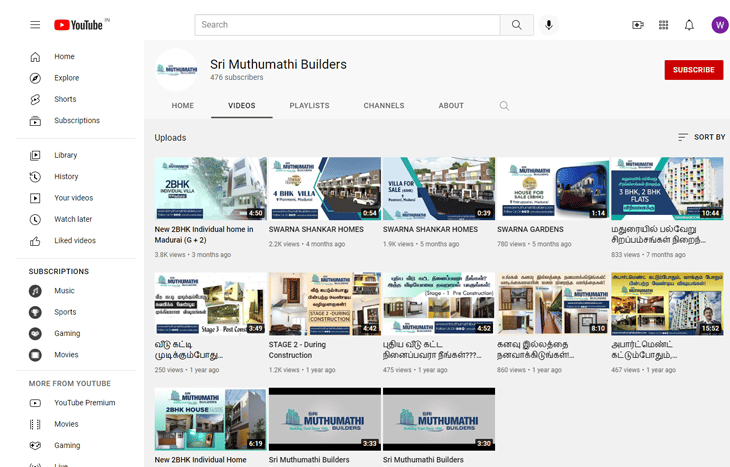730x467 pixels.
Task: Click the History clock icon
Action: 35,177
